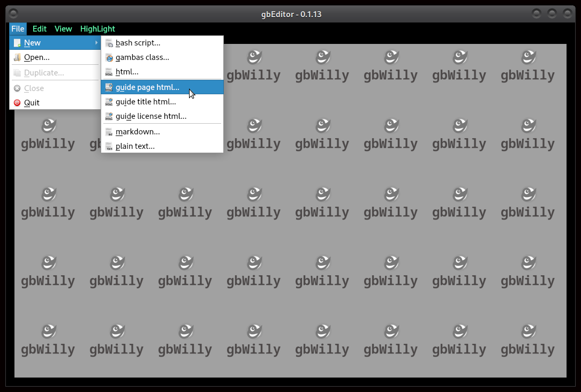Expand the New submenu arrow
Image resolution: width=581 pixels, height=392 pixels.
point(96,43)
